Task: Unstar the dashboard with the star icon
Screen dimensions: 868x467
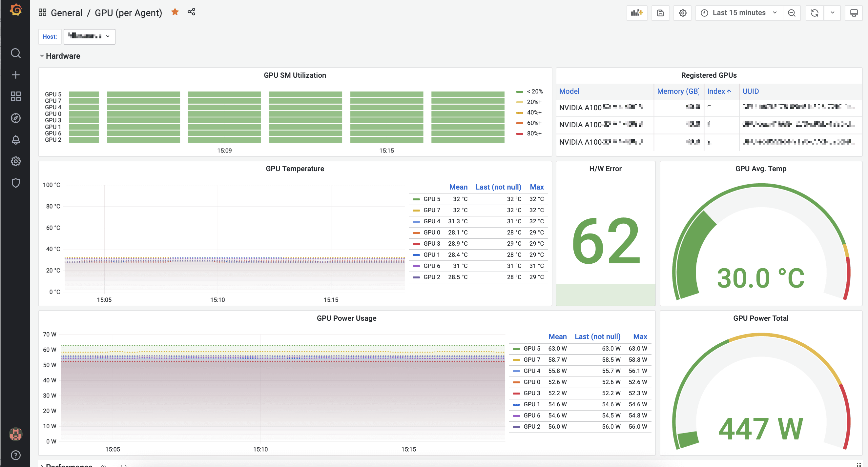Action: [x=175, y=12]
